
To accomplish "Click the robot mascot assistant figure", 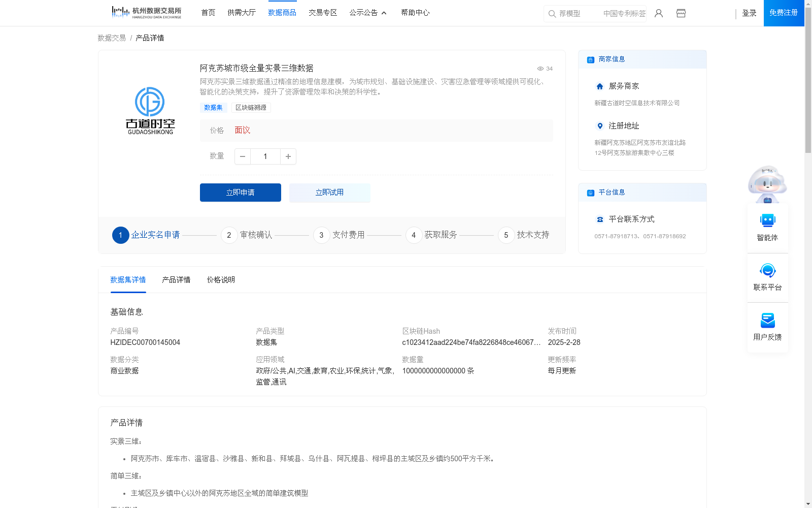I will tap(767, 184).
